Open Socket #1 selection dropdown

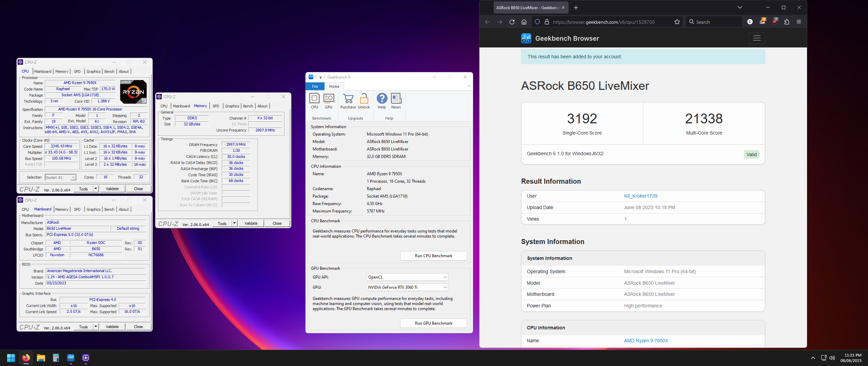tap(61, 177)
